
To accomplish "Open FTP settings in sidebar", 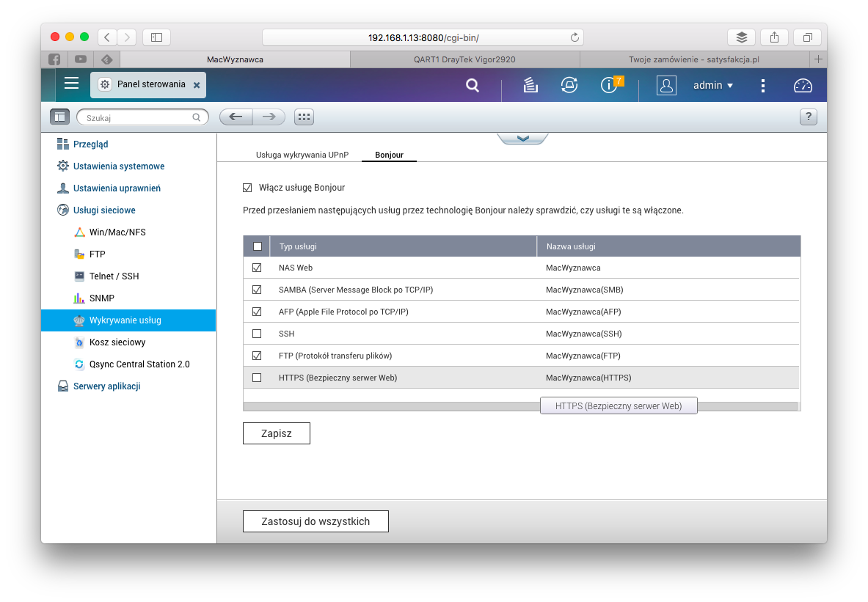I will pos(97,254).
